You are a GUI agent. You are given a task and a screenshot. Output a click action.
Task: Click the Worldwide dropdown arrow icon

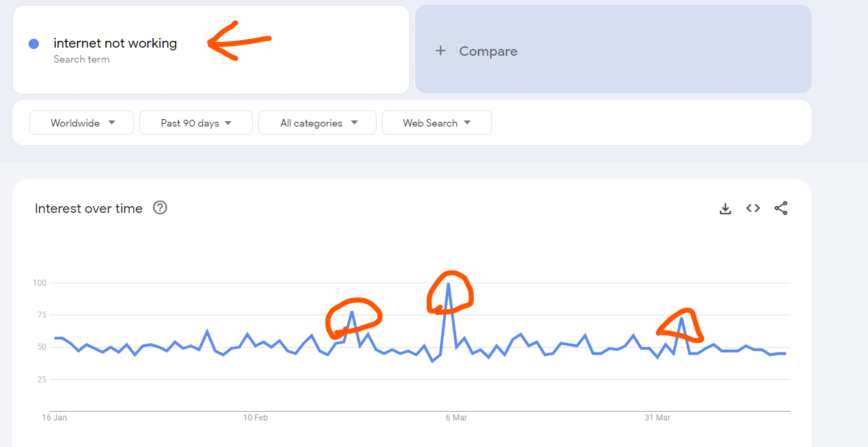click(113, 122)
